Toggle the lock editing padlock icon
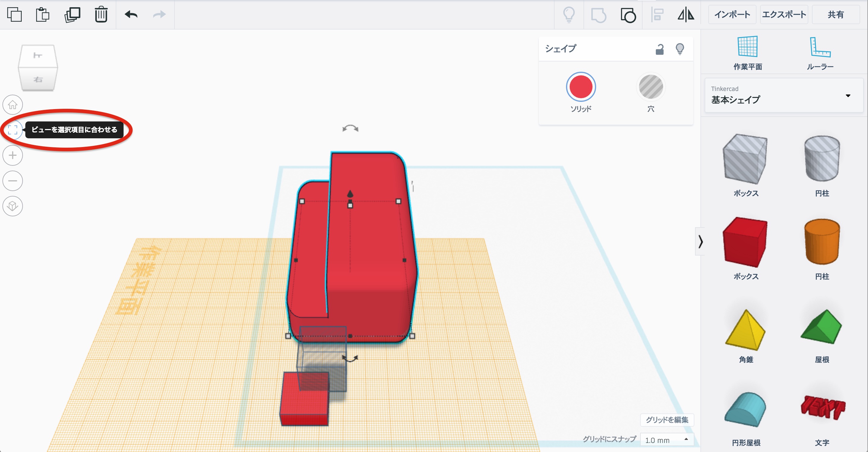This screenshot has width=868, height=452. pyautogui.click(x=659, y=49)
